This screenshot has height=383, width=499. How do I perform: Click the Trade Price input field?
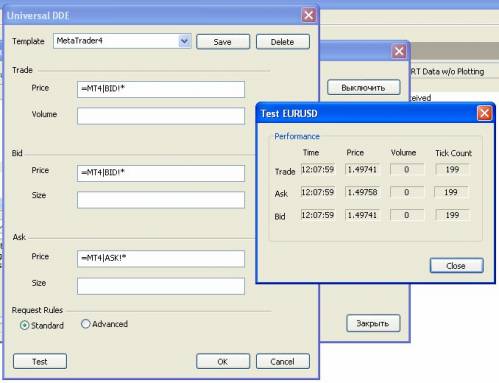pyautogui.click(x=161, y=89)
